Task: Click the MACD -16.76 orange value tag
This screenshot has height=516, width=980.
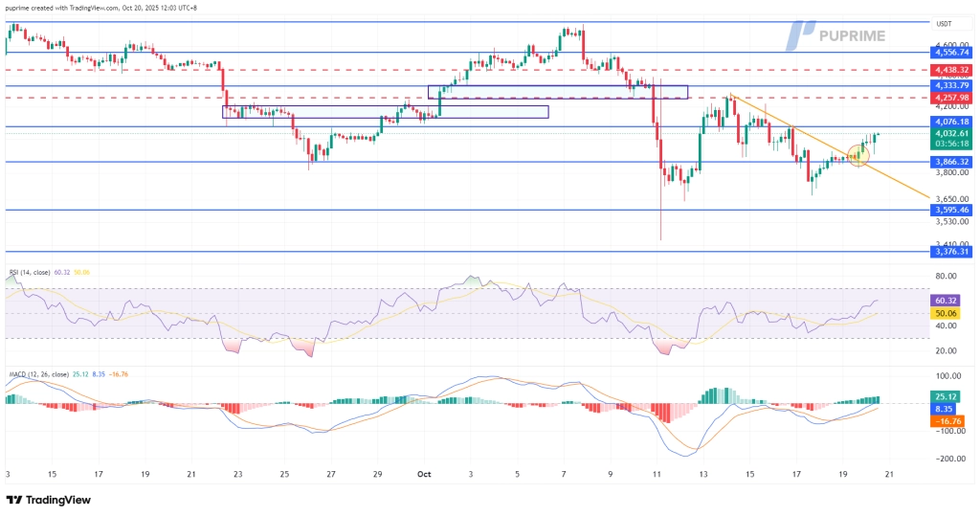Action: pyautogui.click(x=950, y=418)
